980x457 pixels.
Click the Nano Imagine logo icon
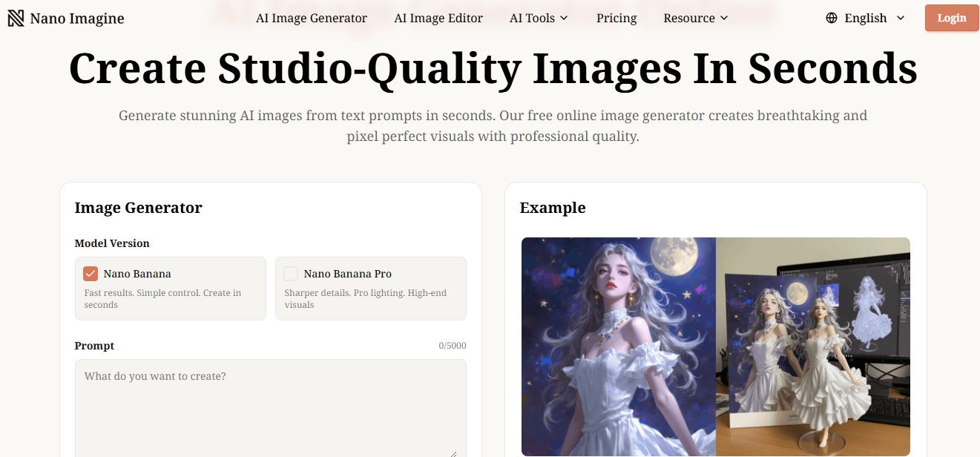coord(16,19)
